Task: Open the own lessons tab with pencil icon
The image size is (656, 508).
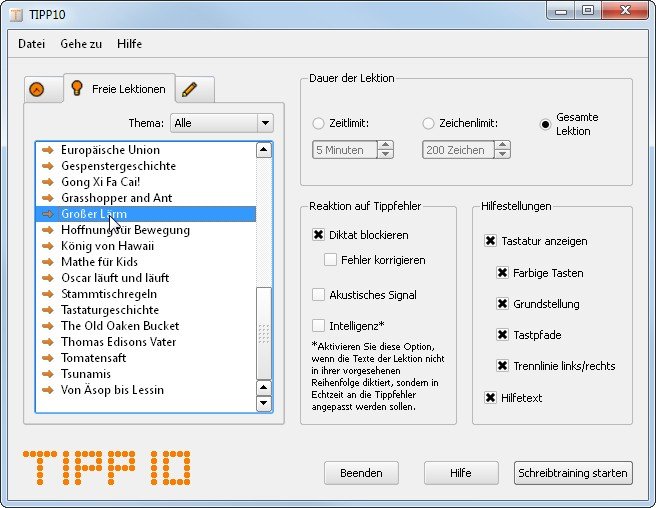Action: 195,90
